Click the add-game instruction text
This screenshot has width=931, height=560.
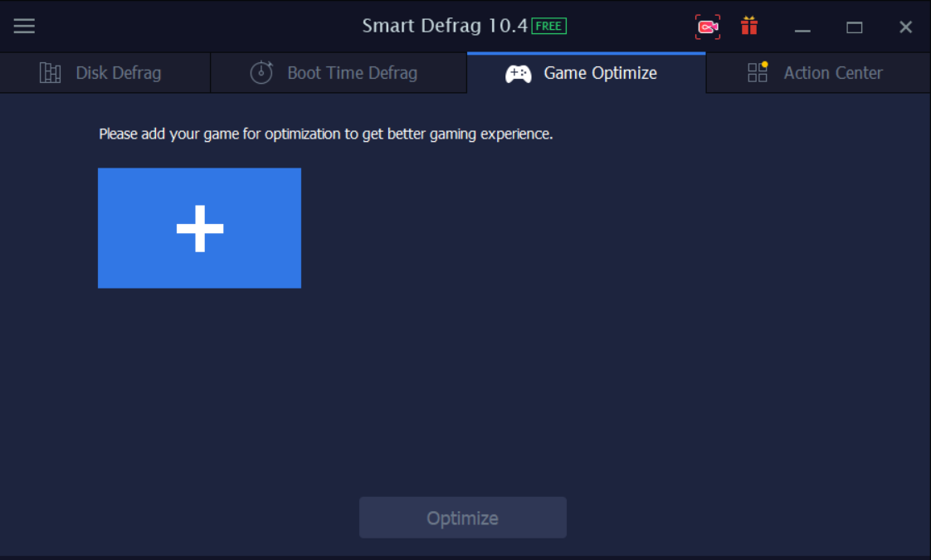[325, 134]
